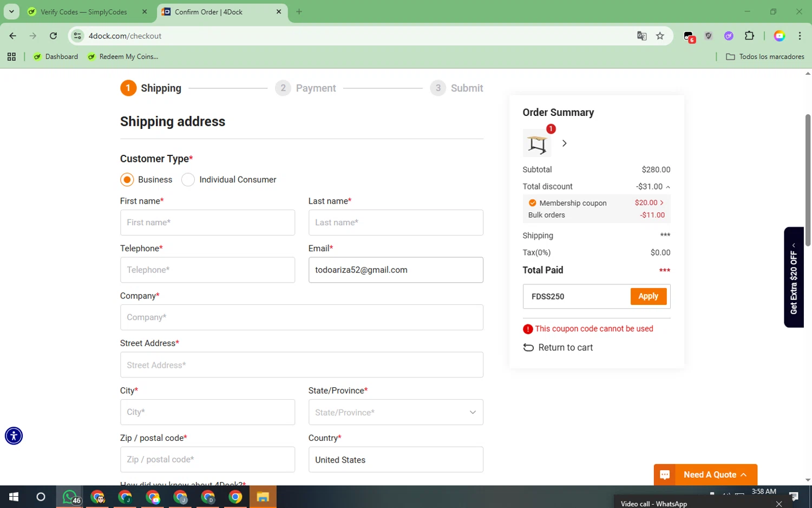Open the Dashboard bookmark
The image size is (812, 508).
[56, 56]
